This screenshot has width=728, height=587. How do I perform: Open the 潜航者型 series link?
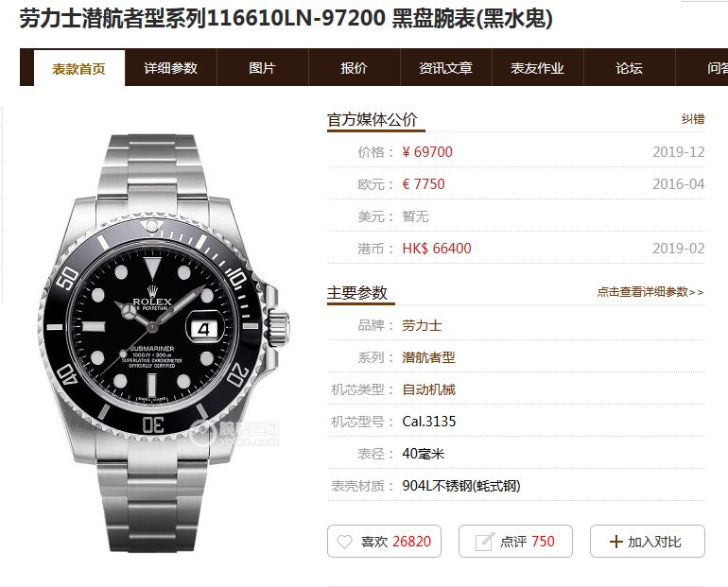[x=428, y=357]
